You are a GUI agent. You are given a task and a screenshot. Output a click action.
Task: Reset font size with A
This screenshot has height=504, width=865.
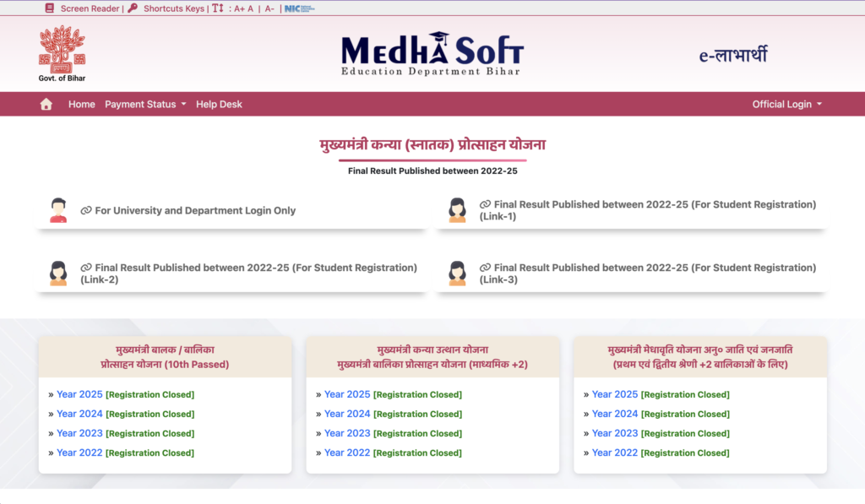(x=250, y=8)
